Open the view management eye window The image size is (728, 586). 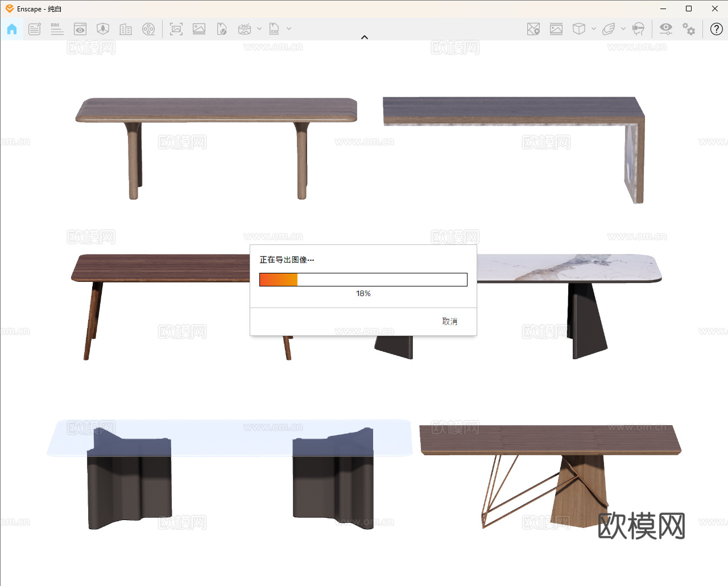pos(80,29)
